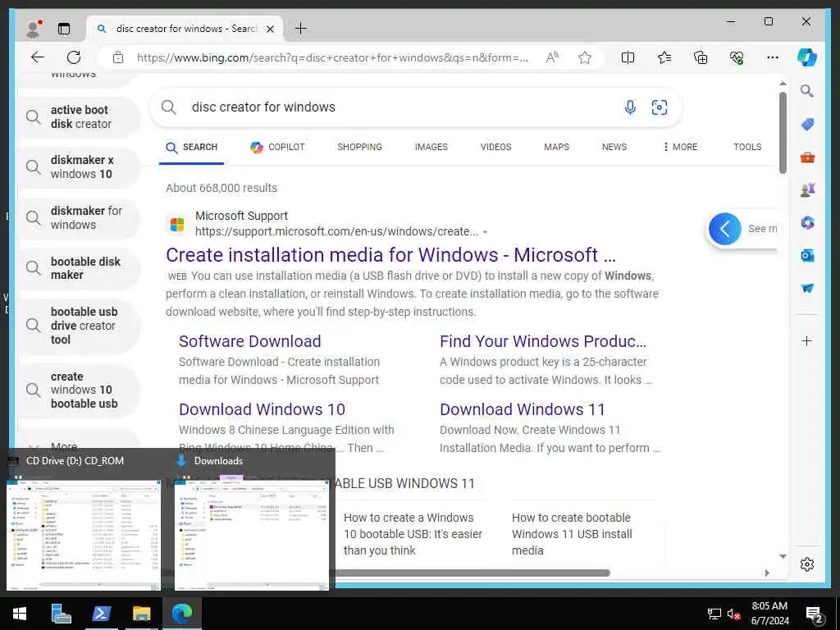Search related: diskmaker x windows 10

pyautogui.click(x=79, y=167)
